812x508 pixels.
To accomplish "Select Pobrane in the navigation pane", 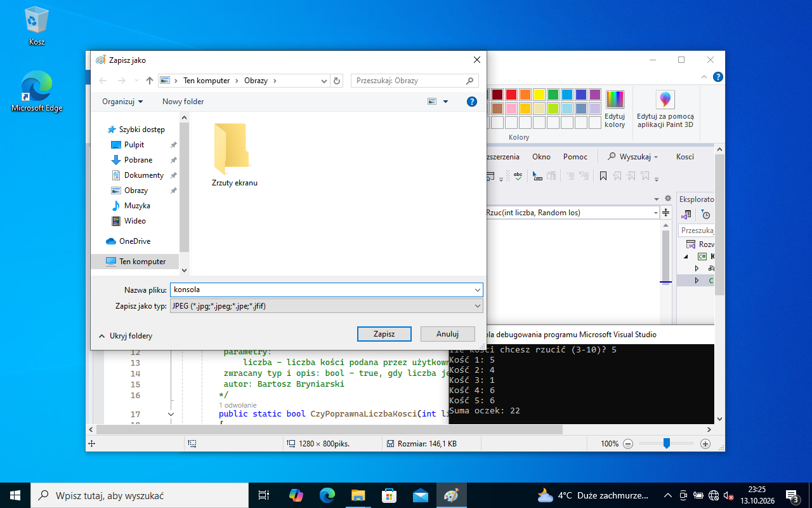I will (138, 160).
